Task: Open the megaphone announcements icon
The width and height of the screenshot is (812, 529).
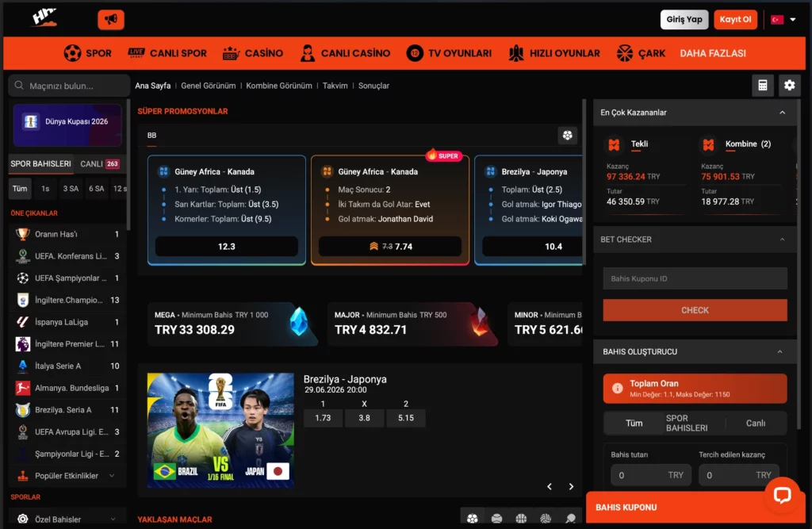Action: coord(111,20)
